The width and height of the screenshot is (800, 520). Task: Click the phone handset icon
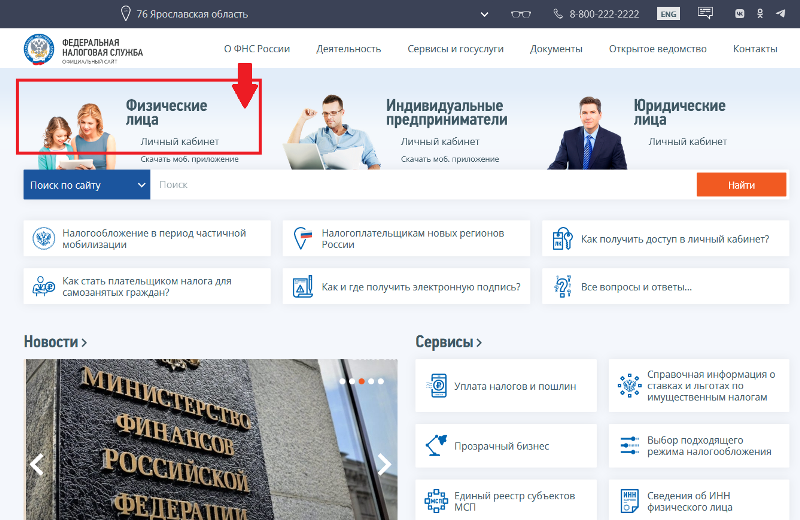[x=558, y=14]
